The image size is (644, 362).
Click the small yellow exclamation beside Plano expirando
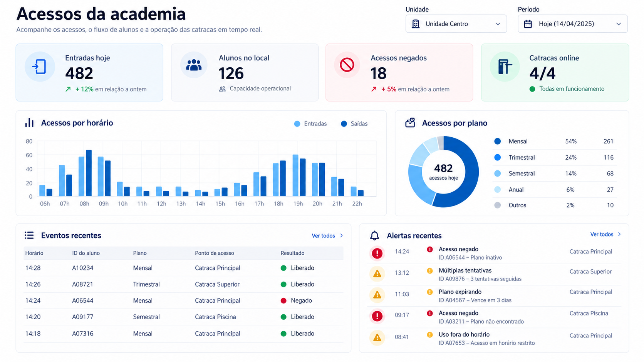click(x=430, y=292)
